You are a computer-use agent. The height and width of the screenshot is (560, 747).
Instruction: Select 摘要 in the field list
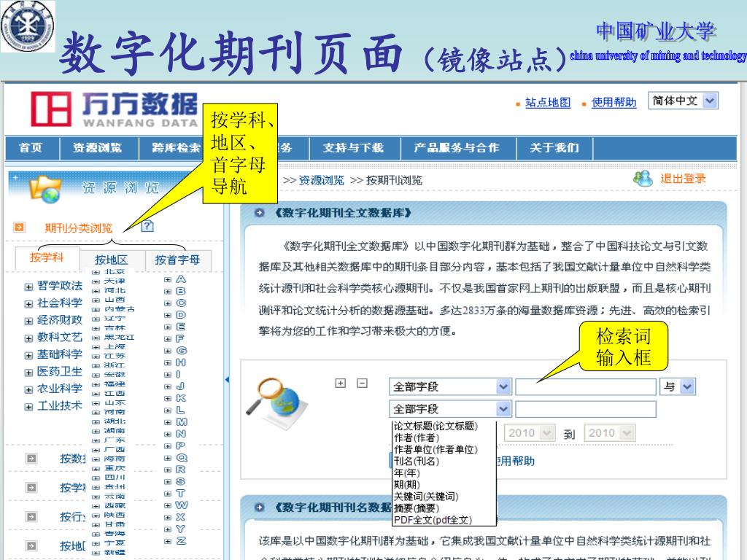417,508
